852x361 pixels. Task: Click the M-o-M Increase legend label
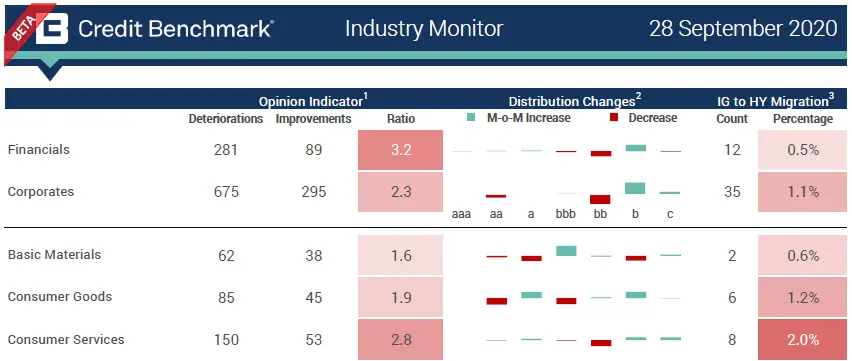(x=529, y=118)
